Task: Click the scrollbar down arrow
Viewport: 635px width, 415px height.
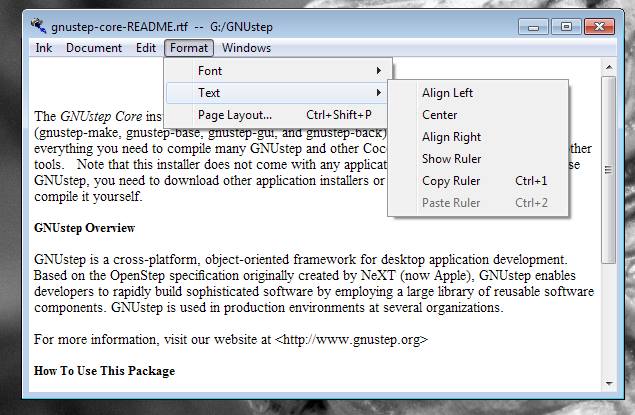Action: (x=608, y=385)
